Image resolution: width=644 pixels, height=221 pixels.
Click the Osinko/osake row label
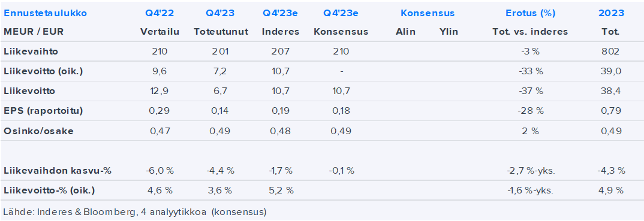point(39,131)
